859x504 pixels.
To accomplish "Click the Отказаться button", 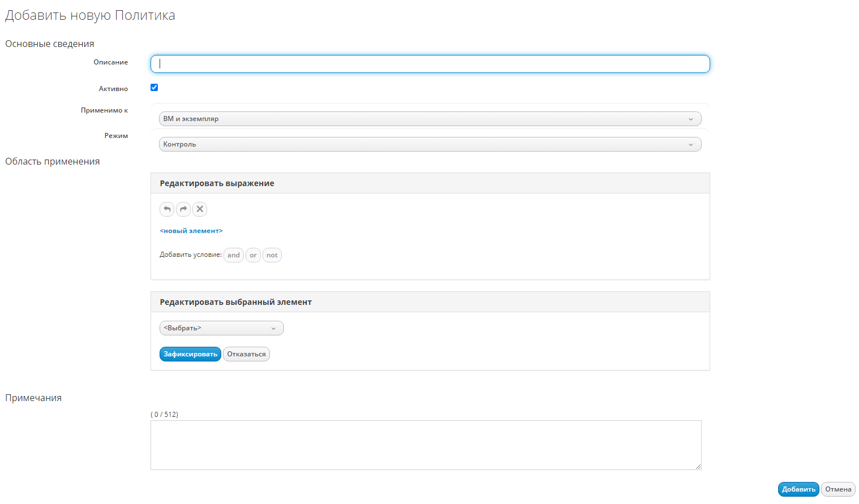I will point(246,354).
